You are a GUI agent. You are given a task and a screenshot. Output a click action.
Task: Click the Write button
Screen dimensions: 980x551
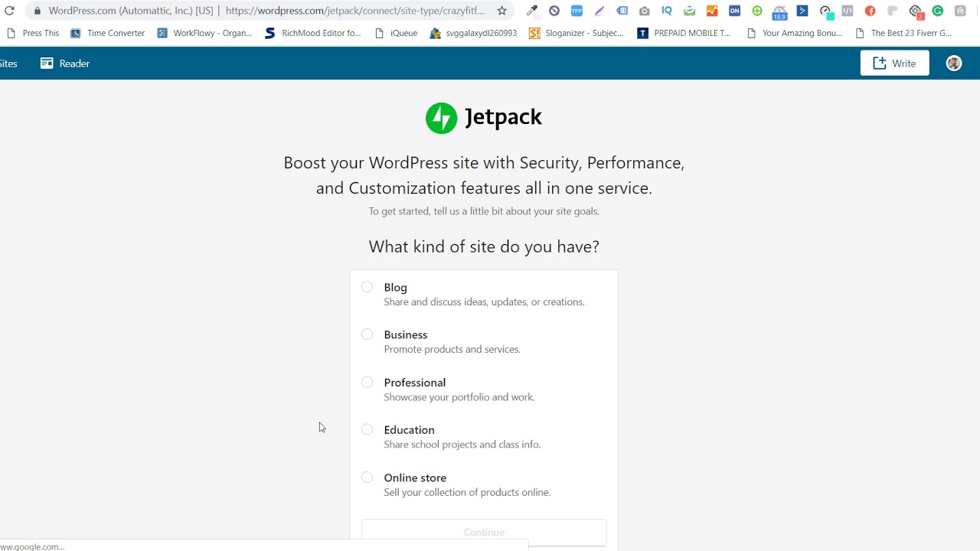point(894,64)
